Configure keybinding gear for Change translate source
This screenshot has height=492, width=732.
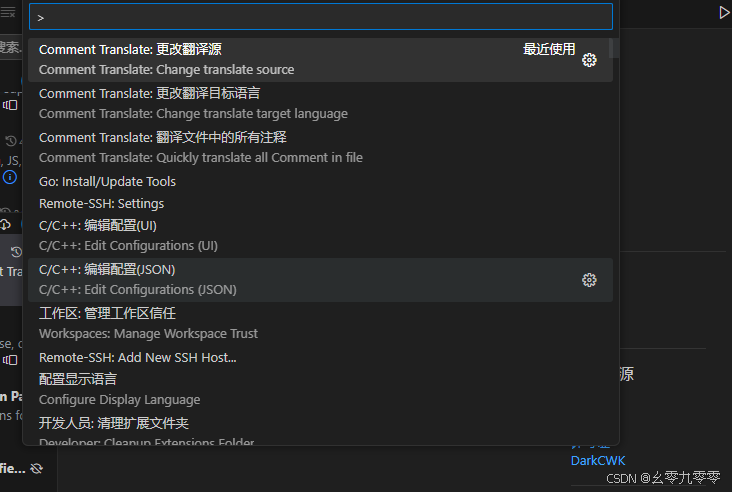point(589,60)
